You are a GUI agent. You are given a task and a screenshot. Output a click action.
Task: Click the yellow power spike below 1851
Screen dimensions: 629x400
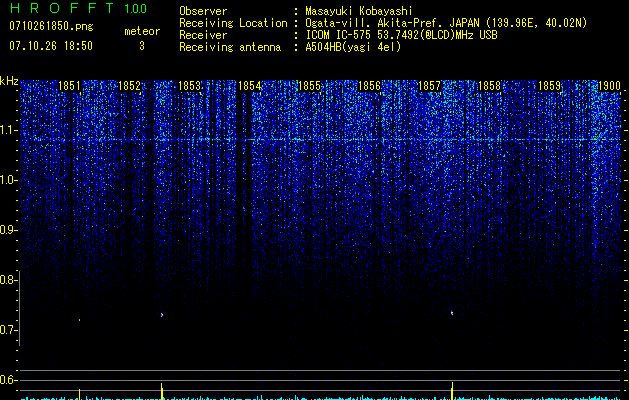(79, 394)
